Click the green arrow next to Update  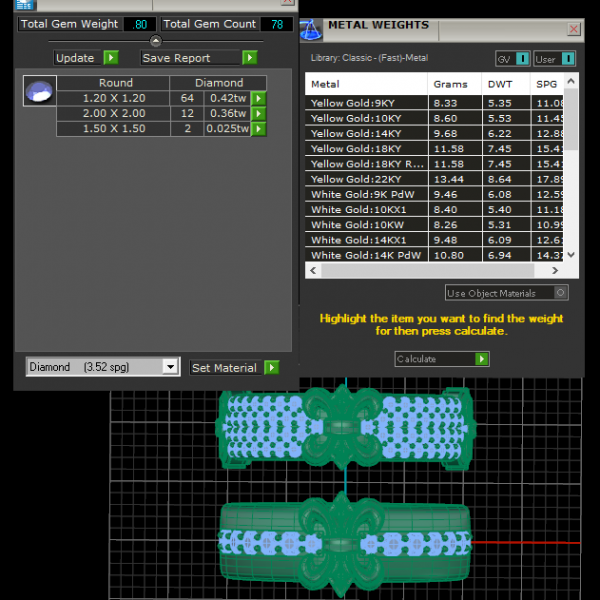tap(111, 58)
